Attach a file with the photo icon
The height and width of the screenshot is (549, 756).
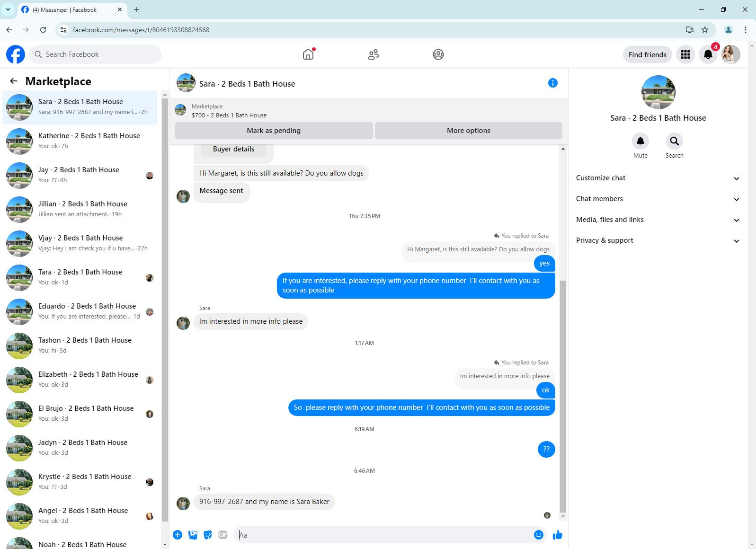193,535
